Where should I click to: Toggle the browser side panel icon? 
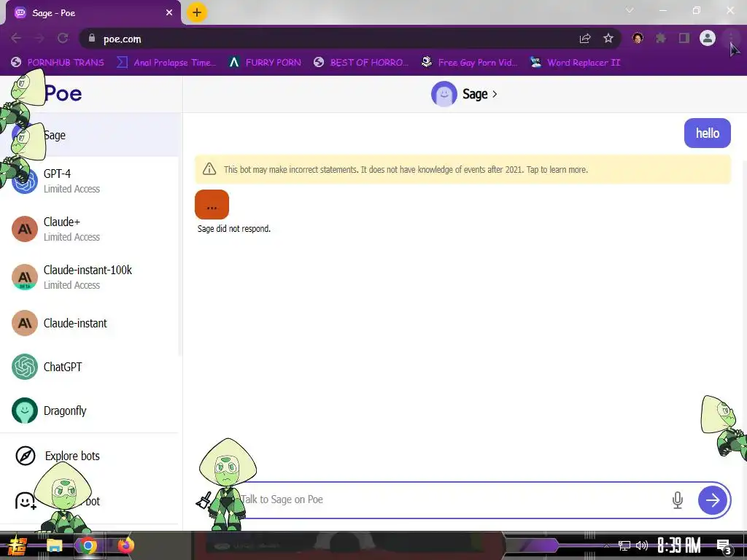[684, 38]
